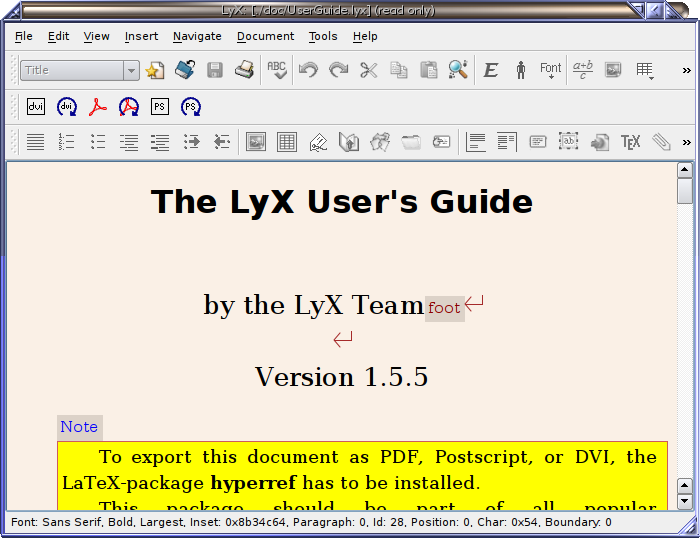View document as DVI
The width and height of the screenshot is (700, 538).
click(36, 107)
